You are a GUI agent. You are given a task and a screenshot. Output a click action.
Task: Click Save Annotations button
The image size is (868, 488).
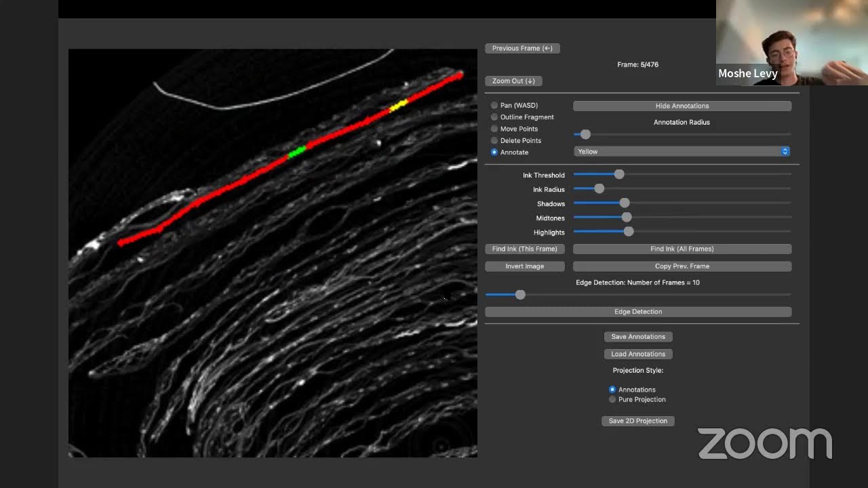(638, 336)
